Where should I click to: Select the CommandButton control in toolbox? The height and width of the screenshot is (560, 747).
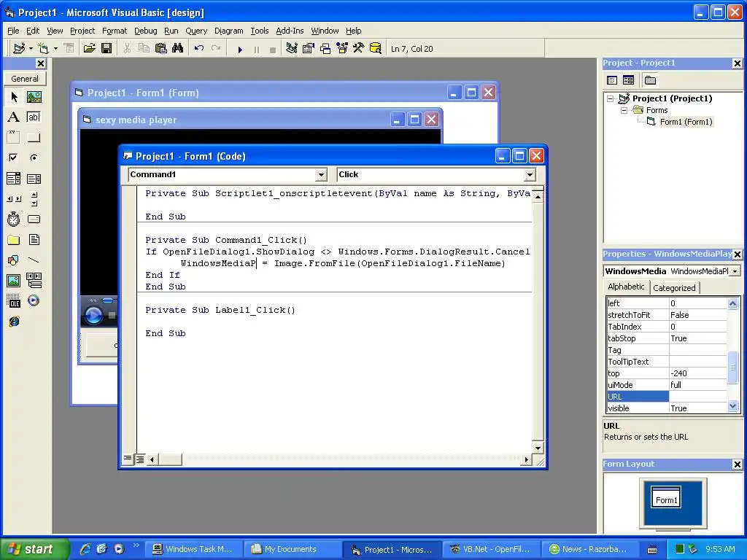click(34, 138)
